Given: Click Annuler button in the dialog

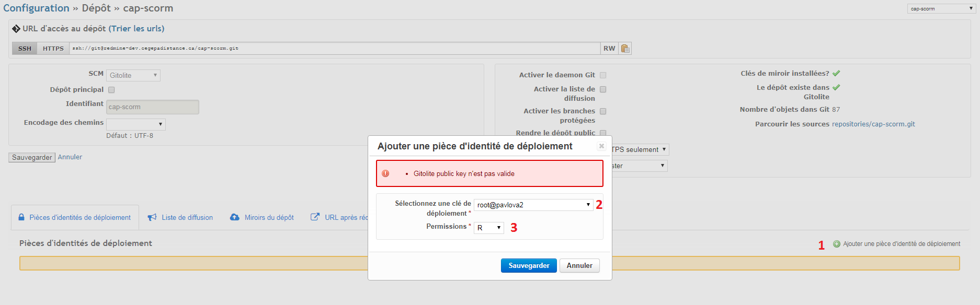Looking at the screenshot, I should 579,265.
